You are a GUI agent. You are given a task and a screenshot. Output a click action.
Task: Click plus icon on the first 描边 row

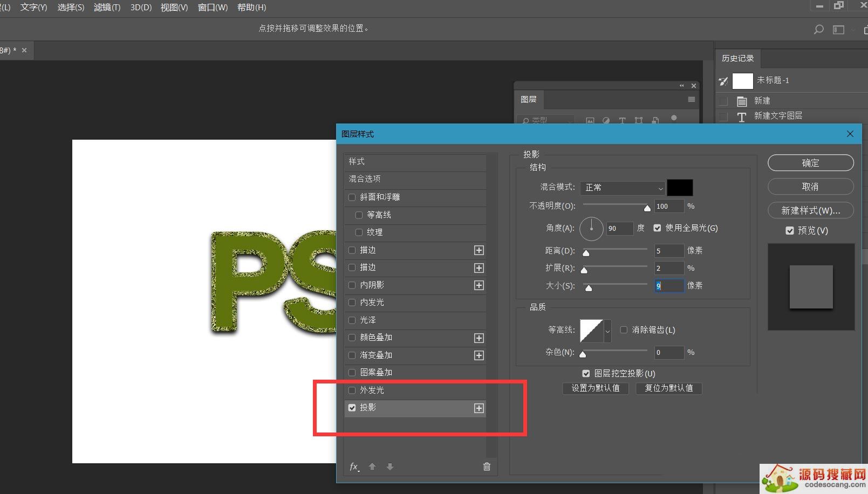pyautogui.click(x=479, y=250)
